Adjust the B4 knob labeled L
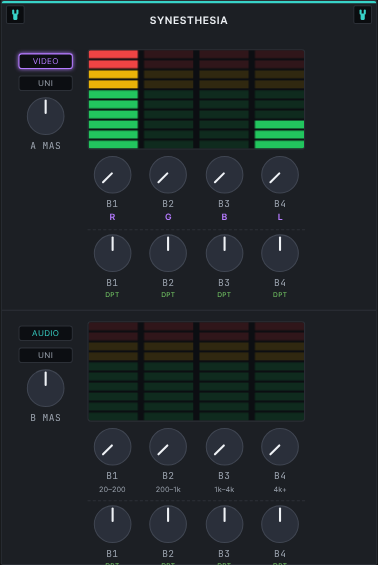The height and width of the screenshot is (565, 378). [x=280, y=175]
